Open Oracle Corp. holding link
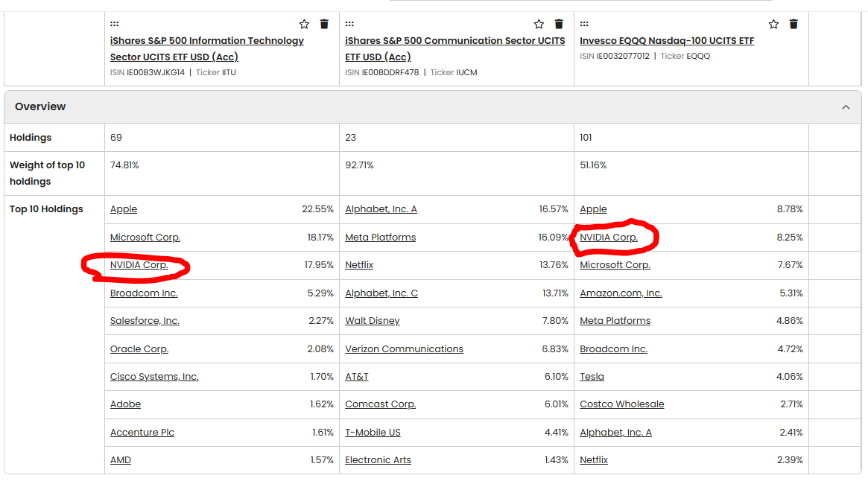This screenshot has width=868, height=484. (x=139, y=349)
